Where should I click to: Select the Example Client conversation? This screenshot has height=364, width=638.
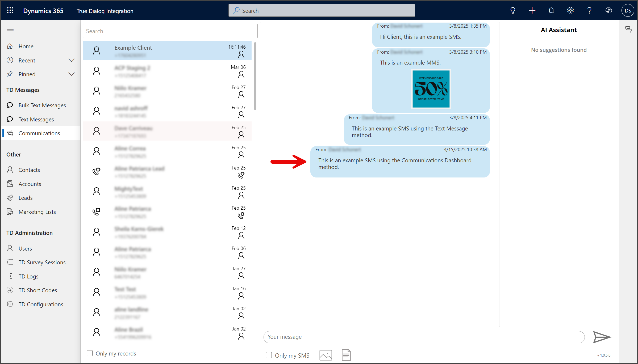tap(167, 50)
